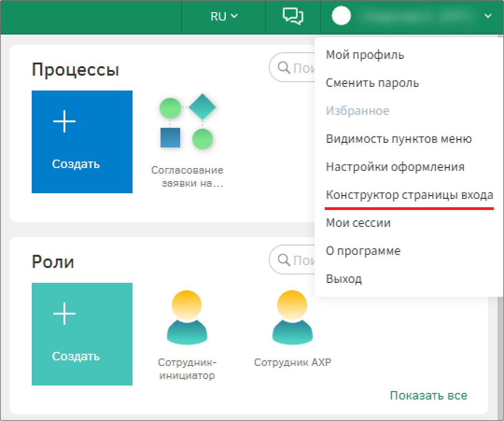
Task: Open 'Сотрудник-инициатор' role icon
Action: (x=187, y=317)
